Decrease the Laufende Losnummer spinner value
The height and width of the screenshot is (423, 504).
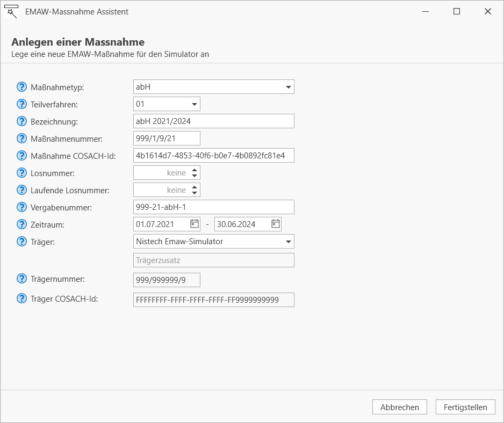[x=195, y=193]
